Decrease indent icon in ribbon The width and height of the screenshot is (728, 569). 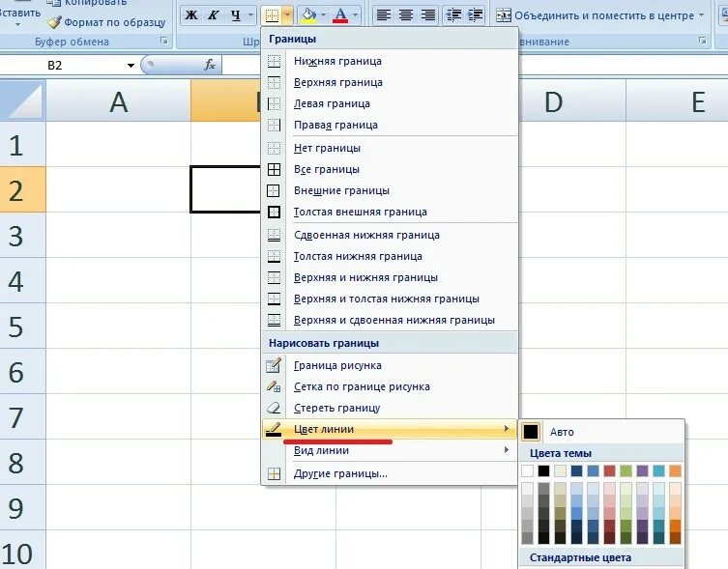coord(453,15)
